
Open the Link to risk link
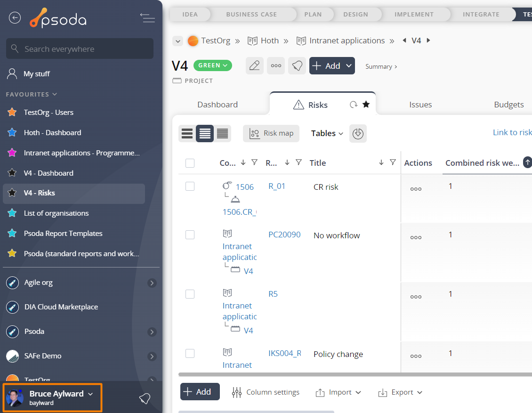(x=512, y=132)
